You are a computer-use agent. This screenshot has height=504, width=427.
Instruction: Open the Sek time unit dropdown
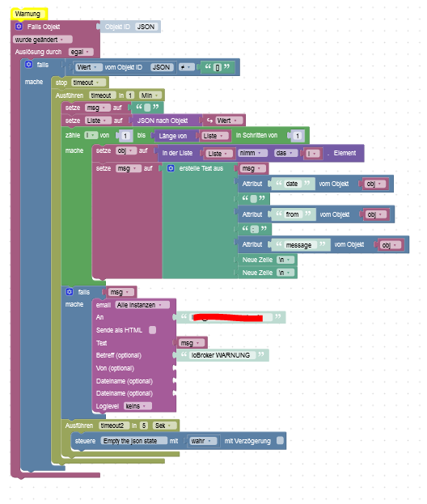[x=164, y=426]
